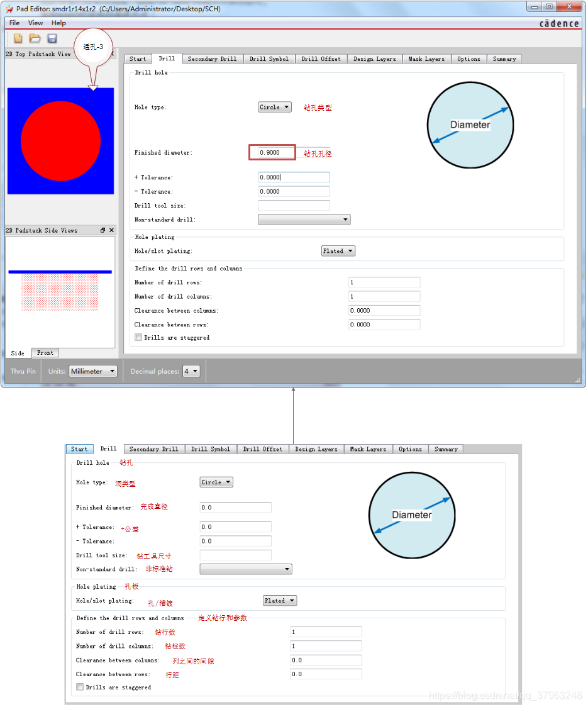Open the File menu

14,23
